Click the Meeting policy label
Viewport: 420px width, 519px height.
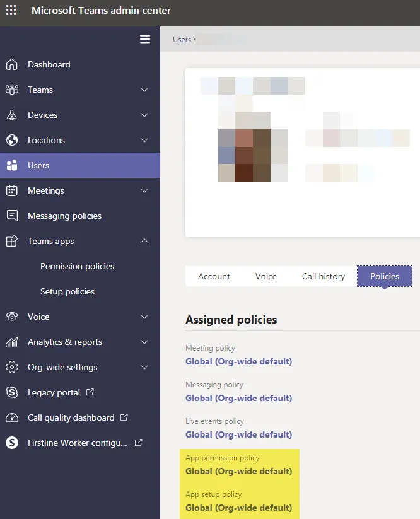210,348
